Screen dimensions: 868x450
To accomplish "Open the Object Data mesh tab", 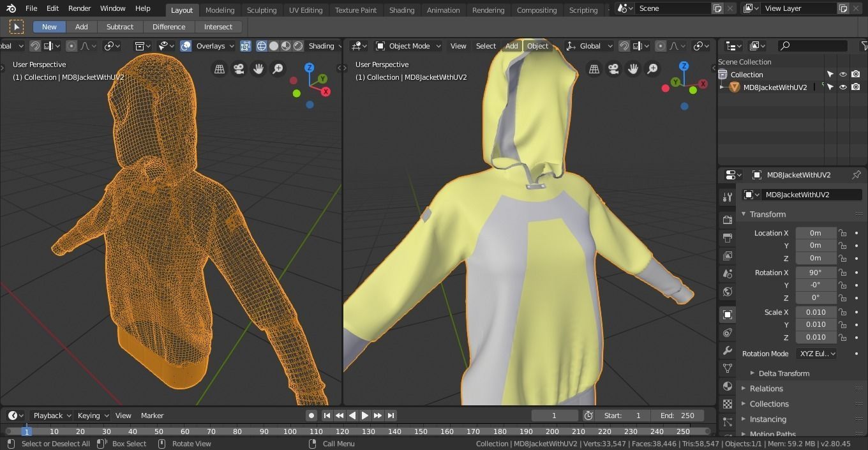I will pos(727,368).
